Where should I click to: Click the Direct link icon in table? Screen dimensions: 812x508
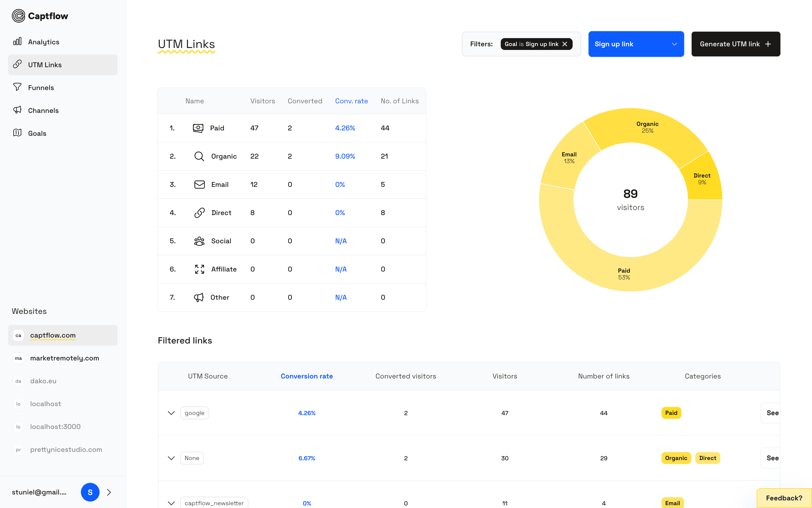(199, 213)
